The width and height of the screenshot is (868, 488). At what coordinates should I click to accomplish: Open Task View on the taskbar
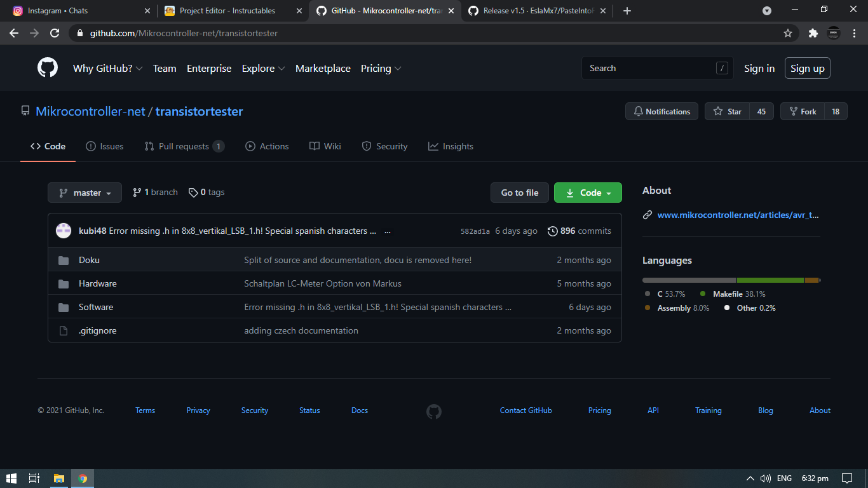[35, 478]
